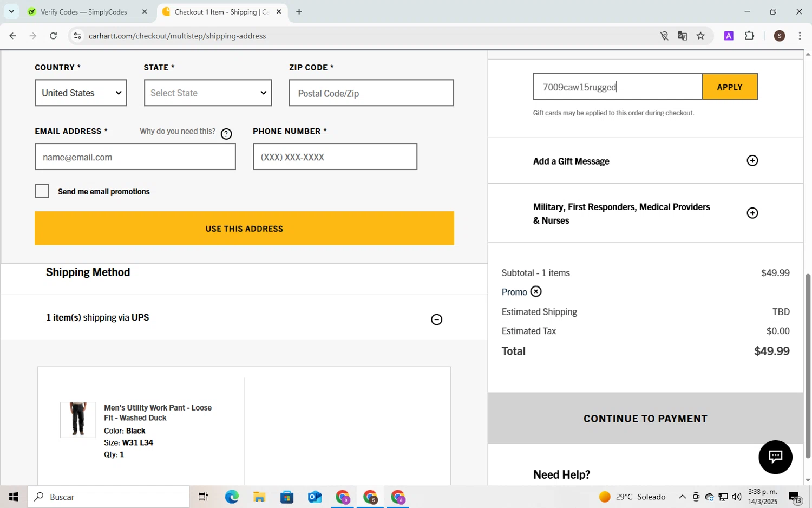Viewport: 812px width, 508px height.
Task: Open the Select State dropdown
Action: tap(208, 93)
